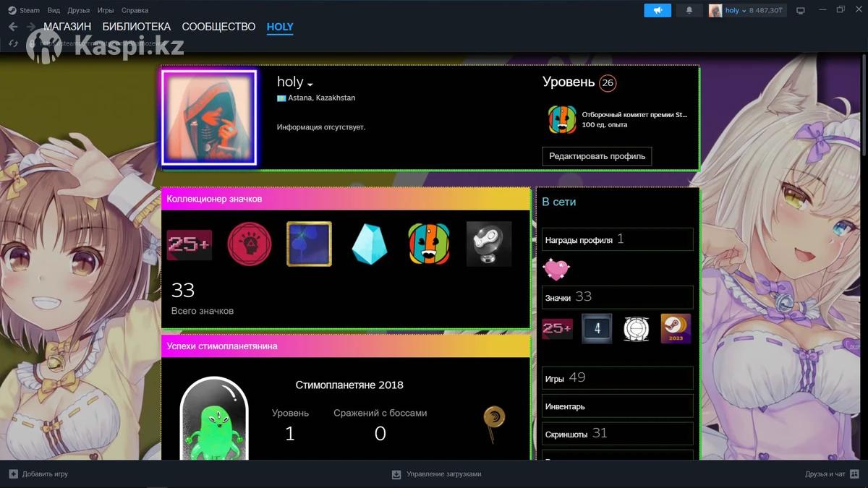Click the Стимопланетяне 2018 title
The image size is (868, 488).
point(349,385)
